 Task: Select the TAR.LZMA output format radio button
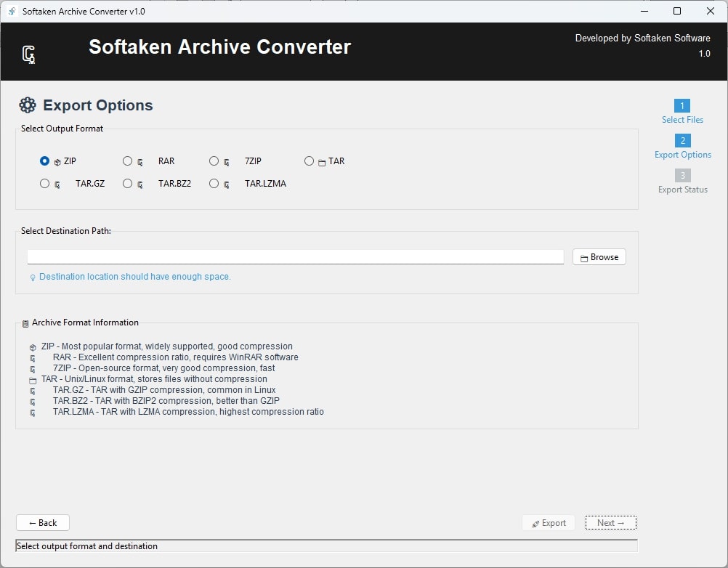pyautogui.click(x=215, y=183)
